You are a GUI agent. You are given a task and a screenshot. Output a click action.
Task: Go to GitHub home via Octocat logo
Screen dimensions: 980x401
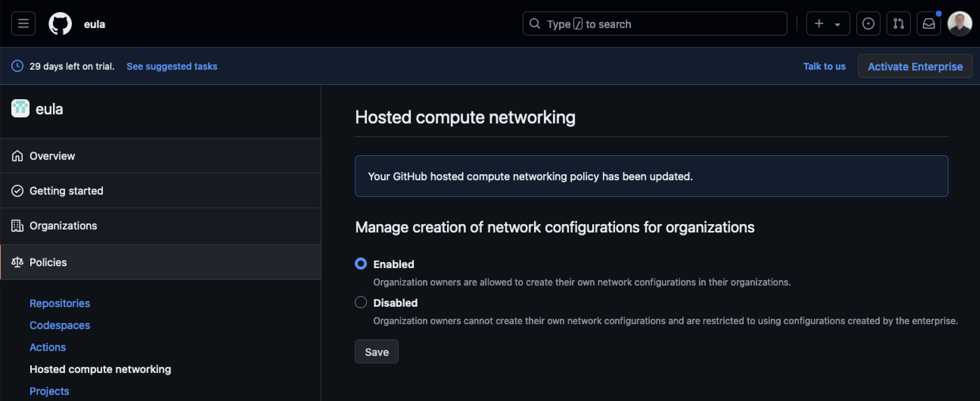point(60,23)
